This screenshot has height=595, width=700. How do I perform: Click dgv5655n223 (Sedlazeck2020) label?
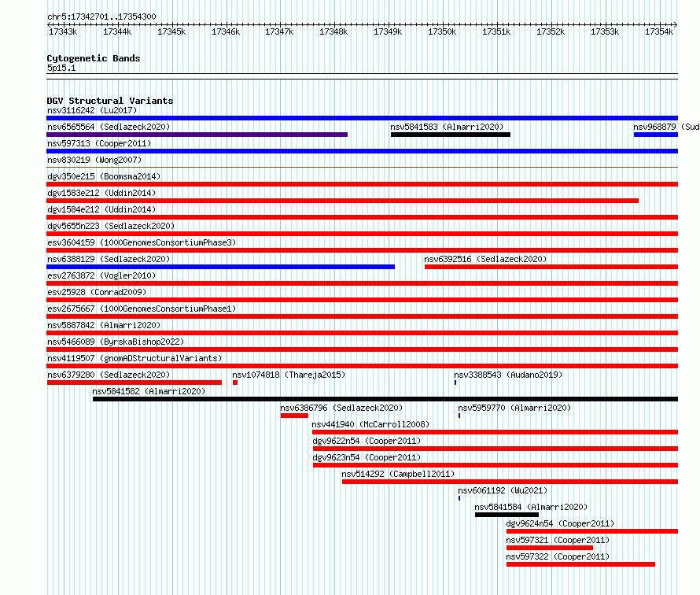111,226
